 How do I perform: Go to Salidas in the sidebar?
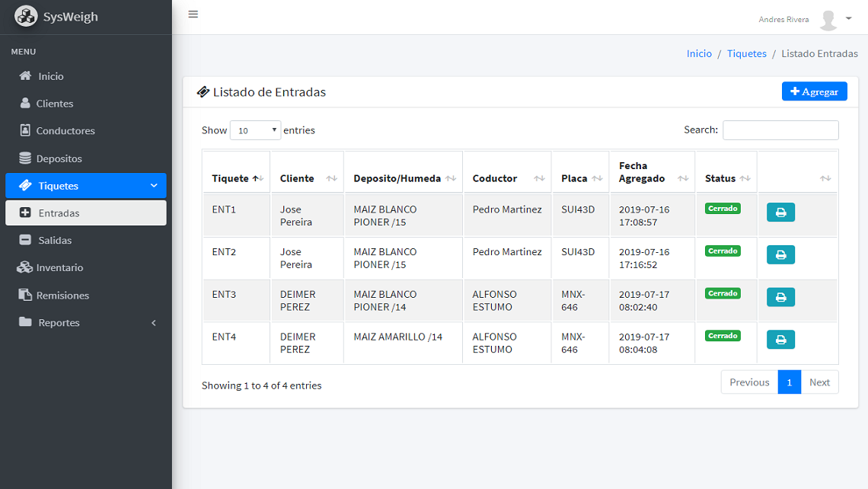[55, 241]
